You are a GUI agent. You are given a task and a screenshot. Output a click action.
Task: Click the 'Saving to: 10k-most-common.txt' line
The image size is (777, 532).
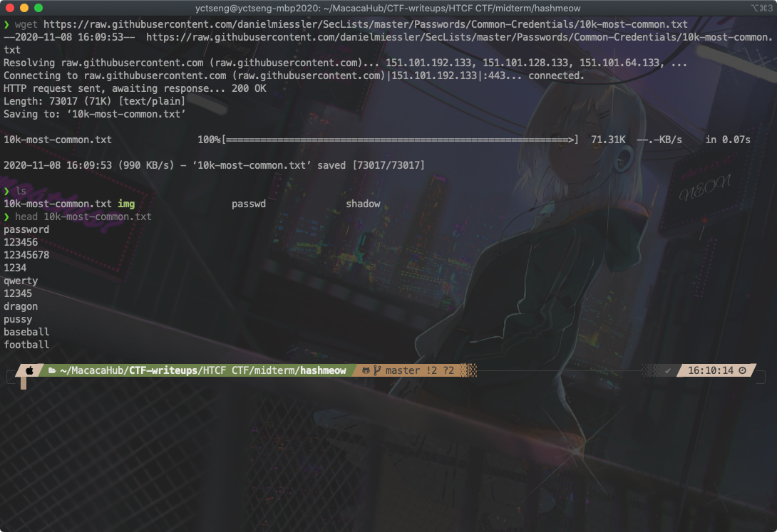coord(95,115)
